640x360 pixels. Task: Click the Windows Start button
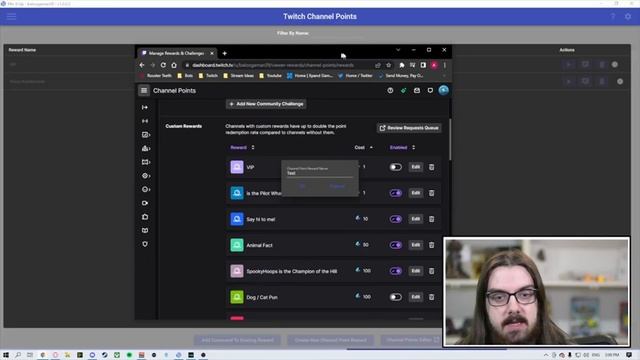pos(6,355)
